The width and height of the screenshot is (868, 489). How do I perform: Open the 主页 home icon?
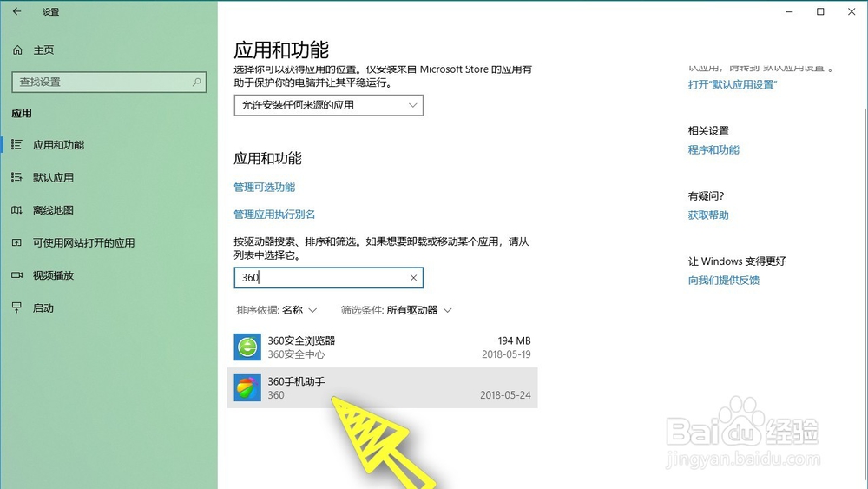pos(17,50)
